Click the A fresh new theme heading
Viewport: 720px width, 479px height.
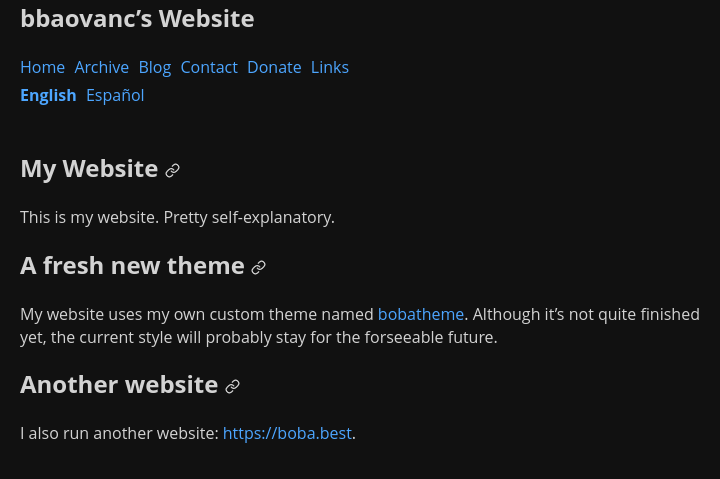[x=132, y=265]
